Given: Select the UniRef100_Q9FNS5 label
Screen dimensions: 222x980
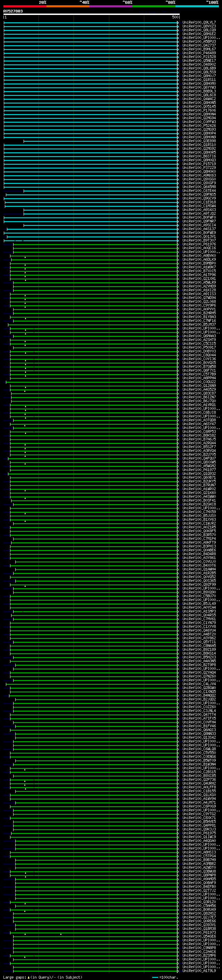Looking at the screenshot, I should point(199,195).
